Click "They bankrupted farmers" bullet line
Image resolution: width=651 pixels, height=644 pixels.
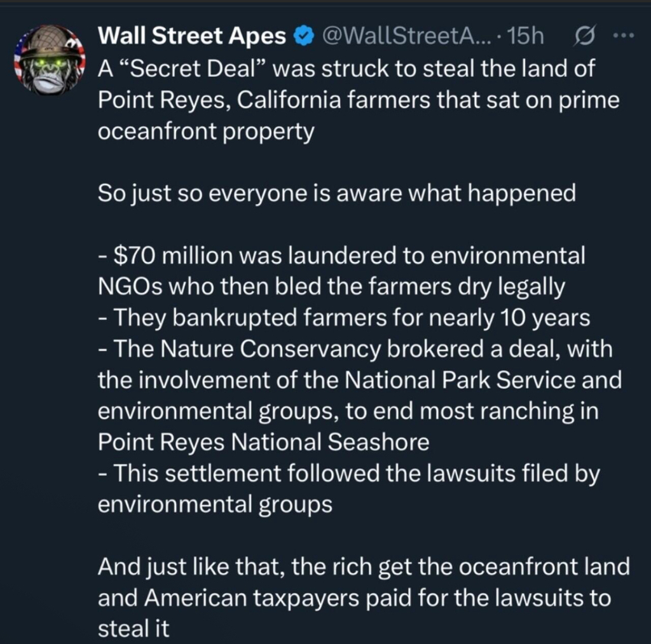click(x=344, y=318)
